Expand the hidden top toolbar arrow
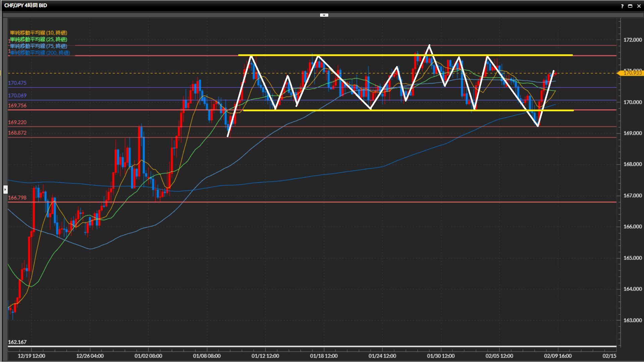This screenshot has width=644, height=362. [324, 15]
